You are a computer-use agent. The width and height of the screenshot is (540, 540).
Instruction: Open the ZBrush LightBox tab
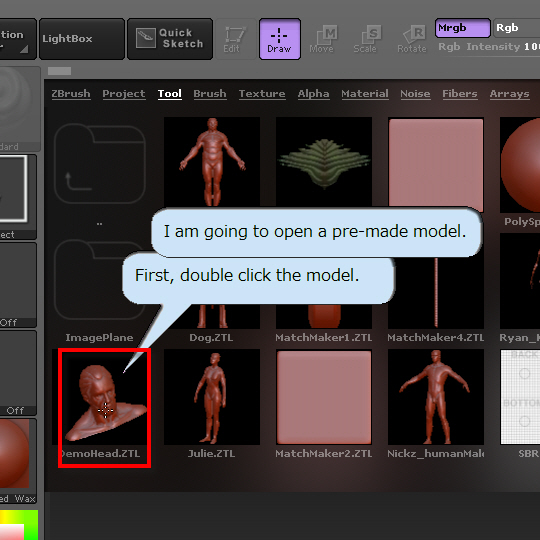click(71, 94)
